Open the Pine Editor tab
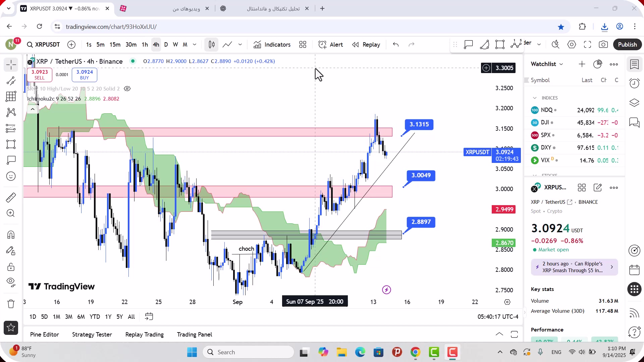644x362 pixels. coord(45,335)
